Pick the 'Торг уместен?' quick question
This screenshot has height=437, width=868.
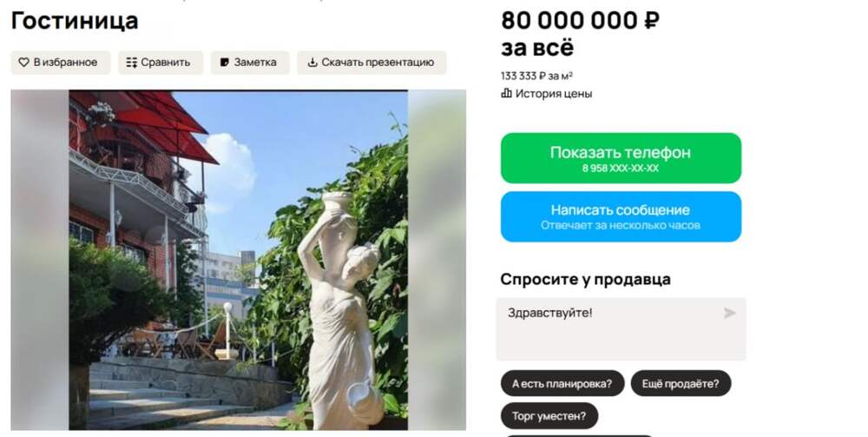pyautogui.click(x=549, y=416)
